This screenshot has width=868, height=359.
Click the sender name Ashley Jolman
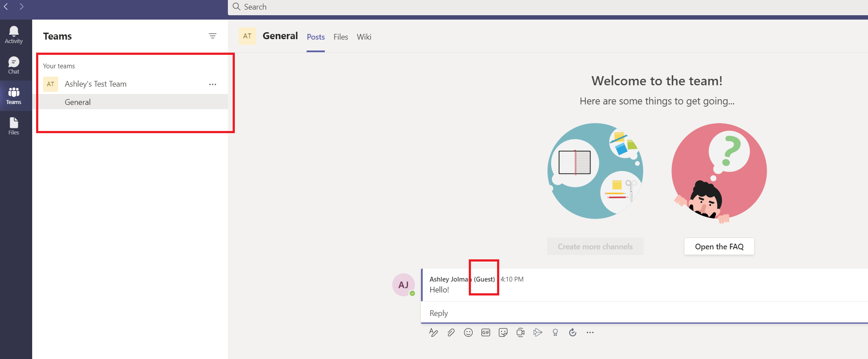(451, 279)
